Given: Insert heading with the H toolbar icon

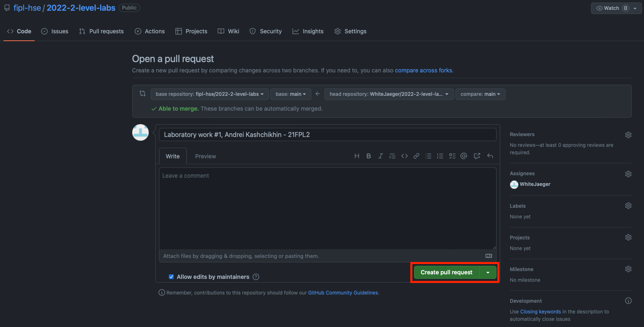Looking at the screenshot, I should point(357,156).
